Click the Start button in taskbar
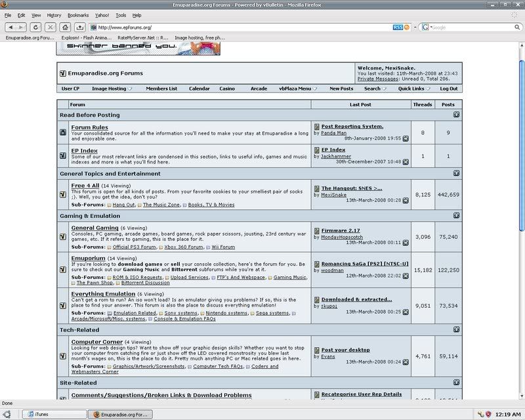 point(7,414)
